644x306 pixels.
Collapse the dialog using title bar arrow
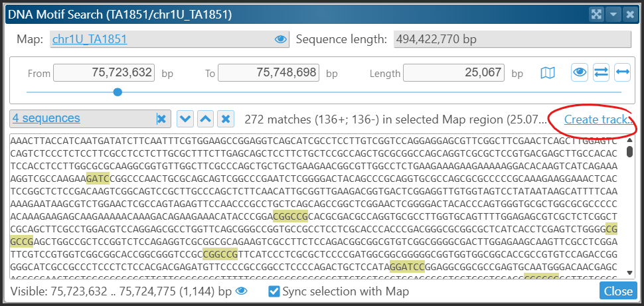(613, 14)
